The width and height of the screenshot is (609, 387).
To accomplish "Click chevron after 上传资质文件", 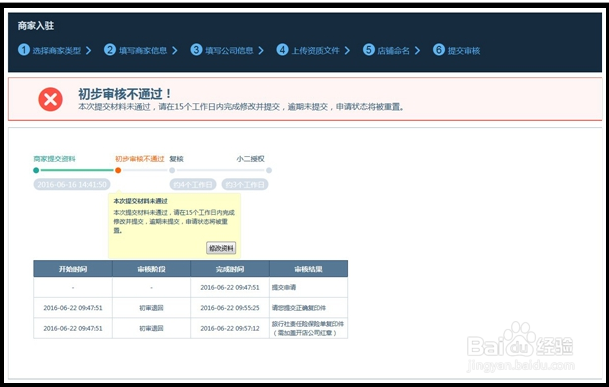I will pos(347,51).
